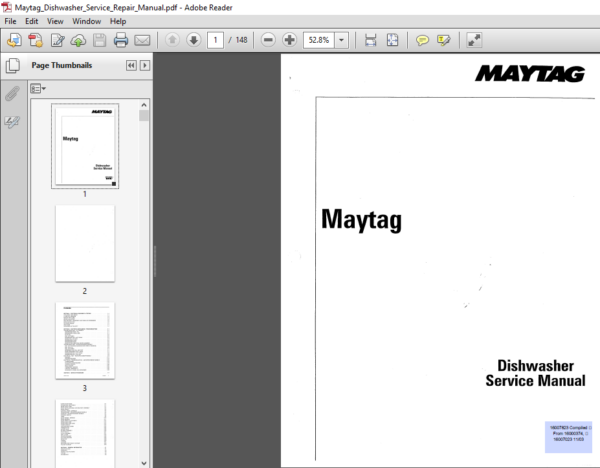Select the page 3 thumbnail
The image size is (600, 468).
[85, 341]
